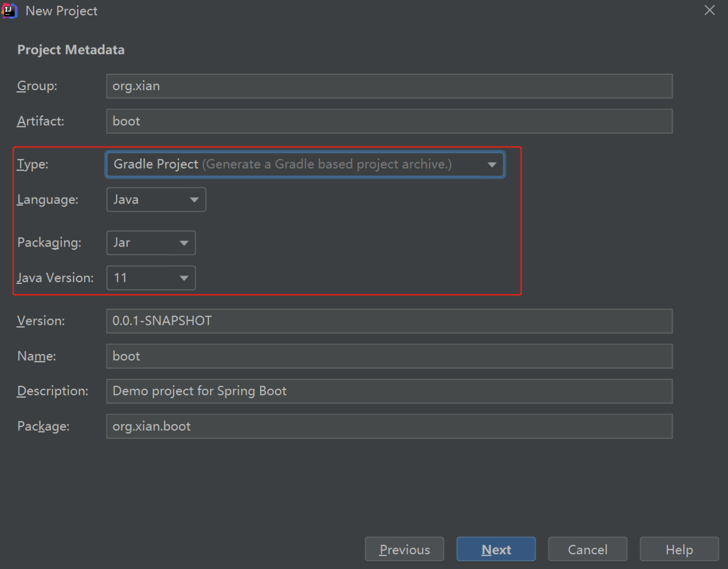This screenshot has height=569, width=728.
Task: Click the IntelliJ IDEA logo icon
Action: tap(9, 11)
